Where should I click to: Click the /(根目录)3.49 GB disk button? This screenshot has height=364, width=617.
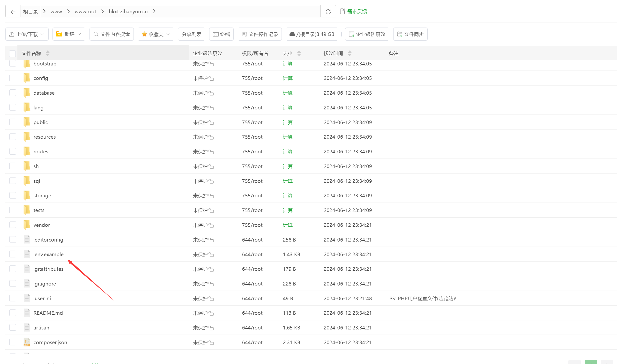pyautogui.click(x=312, y=34)
